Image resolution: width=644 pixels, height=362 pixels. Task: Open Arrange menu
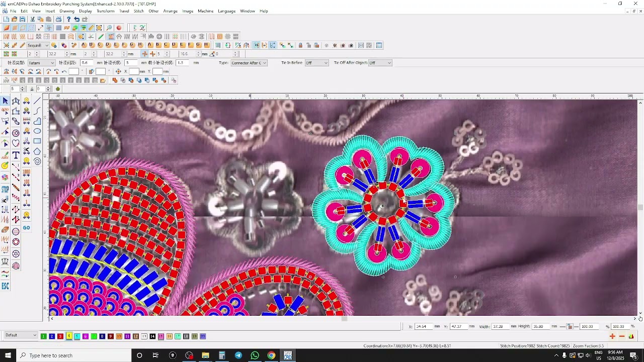171,11
